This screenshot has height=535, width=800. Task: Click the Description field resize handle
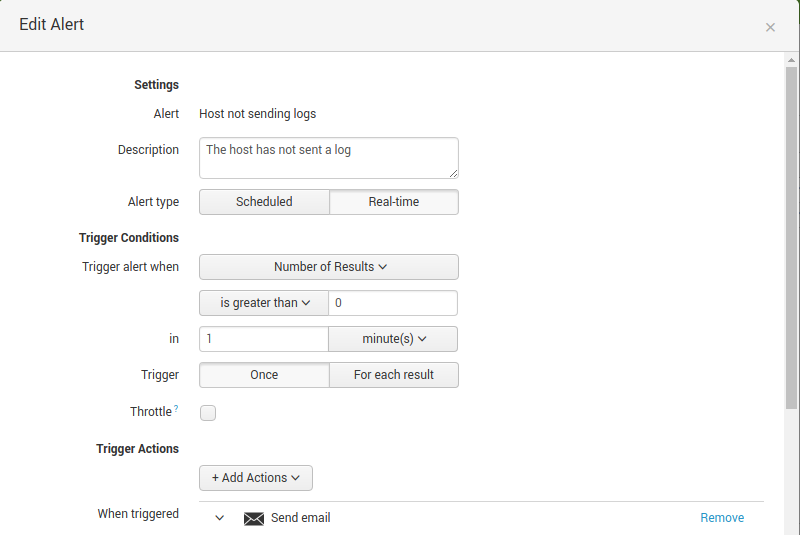(453, 173)
